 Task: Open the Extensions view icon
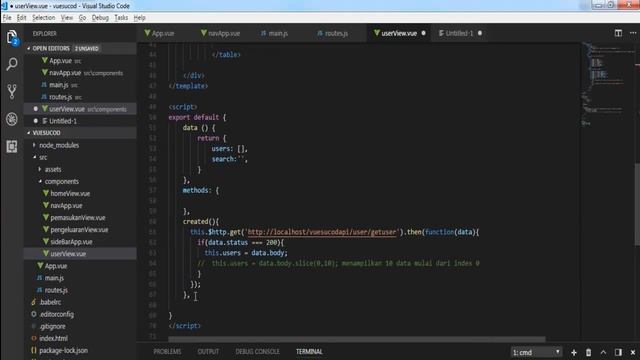click(12, 146)
